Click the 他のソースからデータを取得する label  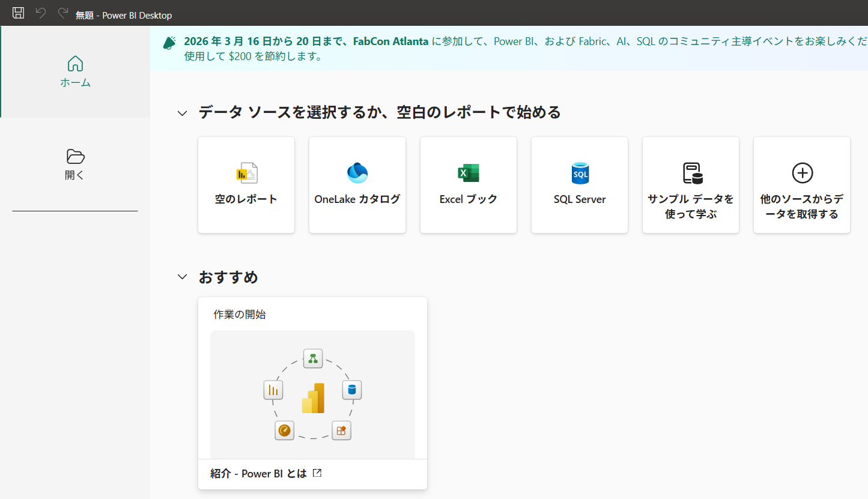point(802,207)
